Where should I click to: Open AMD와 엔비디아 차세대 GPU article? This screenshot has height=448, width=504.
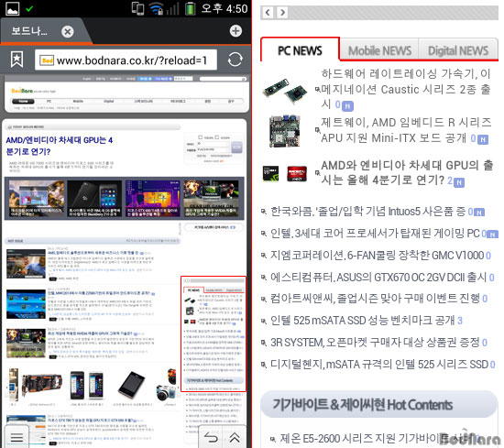(407, 173)
